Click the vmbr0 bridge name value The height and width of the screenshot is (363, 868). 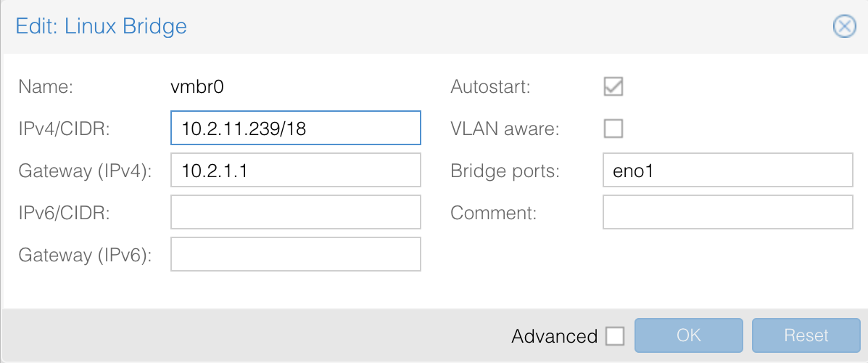point(198,87)
